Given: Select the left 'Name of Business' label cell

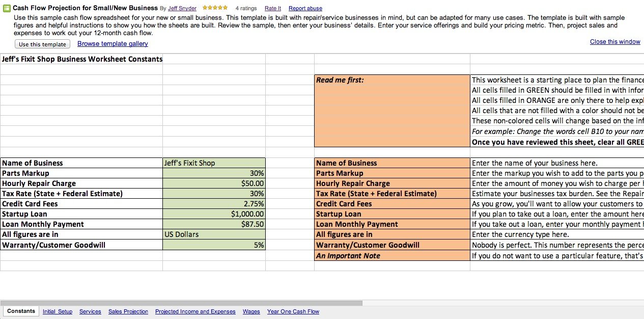Looking at the screenshot, I should (x=81, y=163).
